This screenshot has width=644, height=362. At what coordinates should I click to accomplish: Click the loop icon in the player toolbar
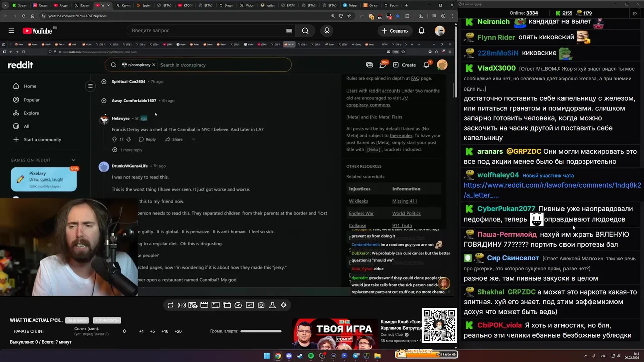click(171, 305)
